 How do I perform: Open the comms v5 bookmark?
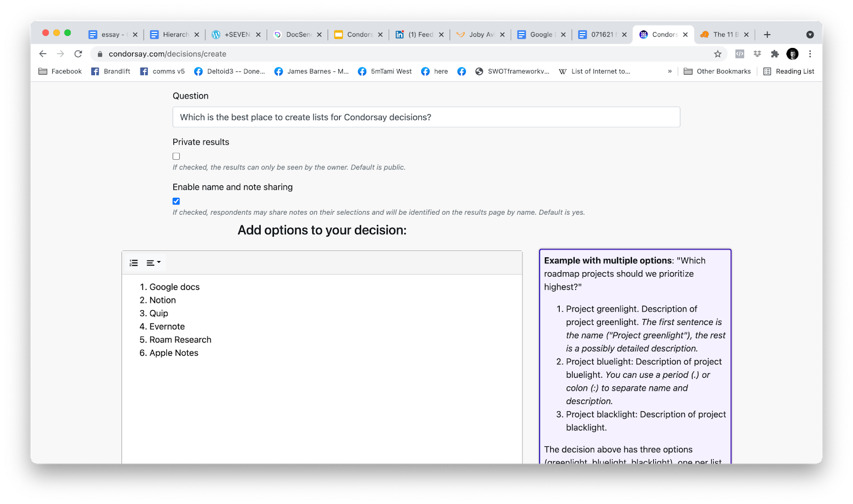click(x=163, y=71)
